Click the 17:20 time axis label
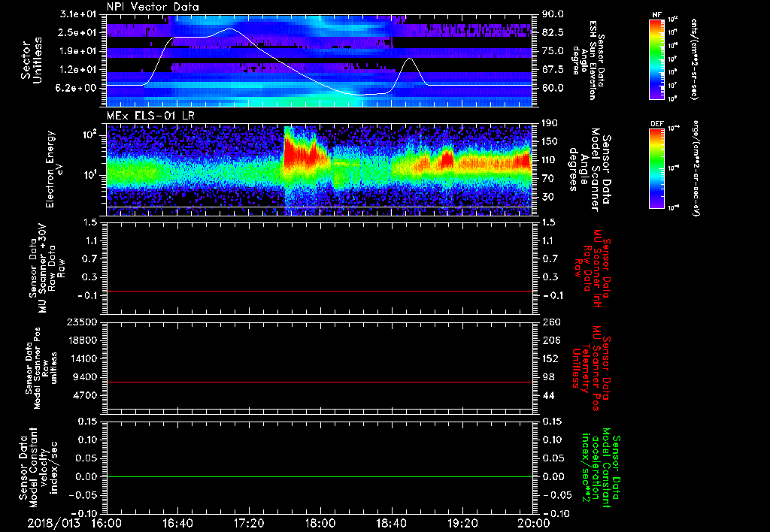 point(249,521)
